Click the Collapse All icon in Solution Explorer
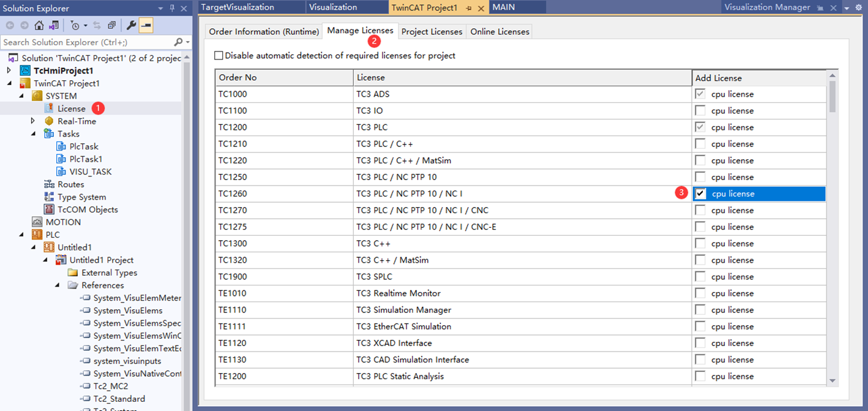This screenshot has height=411, width=868. coord(111,26)
